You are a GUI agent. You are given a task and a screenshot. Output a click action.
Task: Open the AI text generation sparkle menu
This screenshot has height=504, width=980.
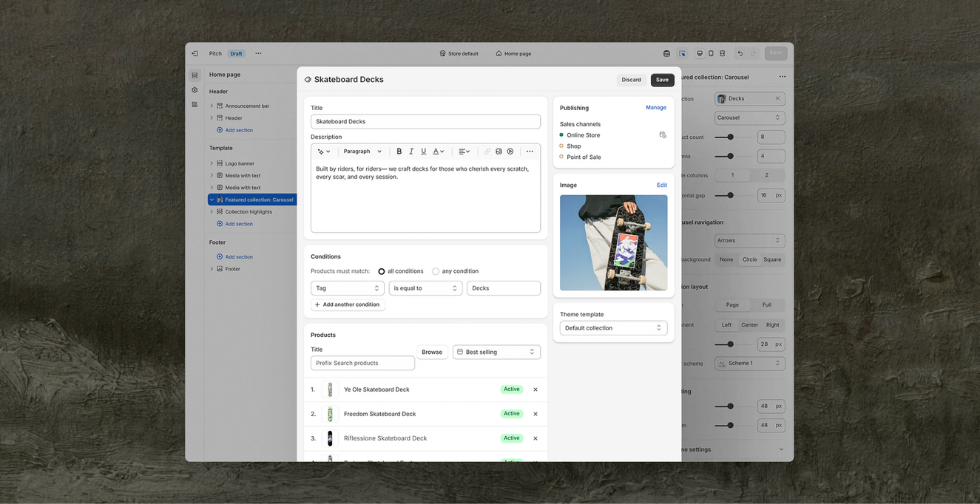323,151
